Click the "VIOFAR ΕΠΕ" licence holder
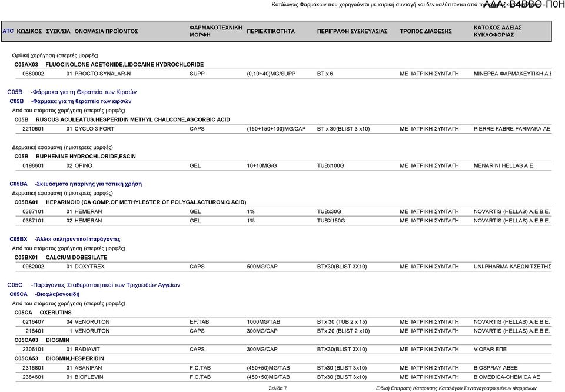Image resolution: width=565 pixels, height=392 pixels. (x=490, y=350)
